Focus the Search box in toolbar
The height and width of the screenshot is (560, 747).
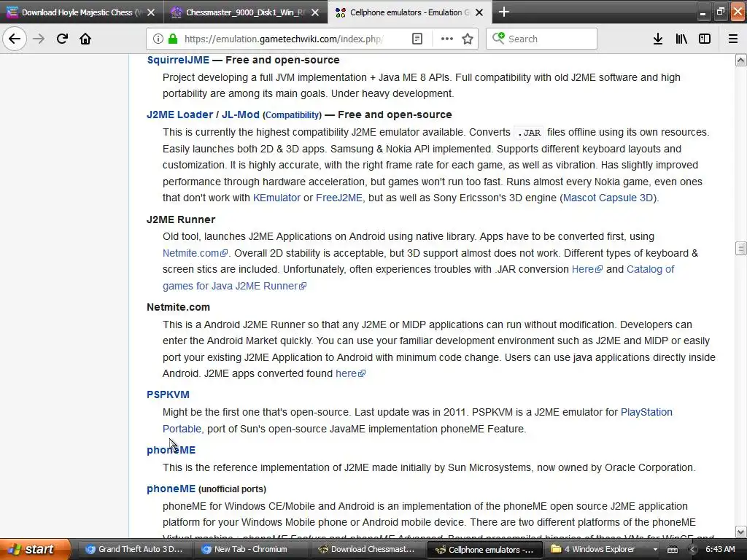[541, 39]
